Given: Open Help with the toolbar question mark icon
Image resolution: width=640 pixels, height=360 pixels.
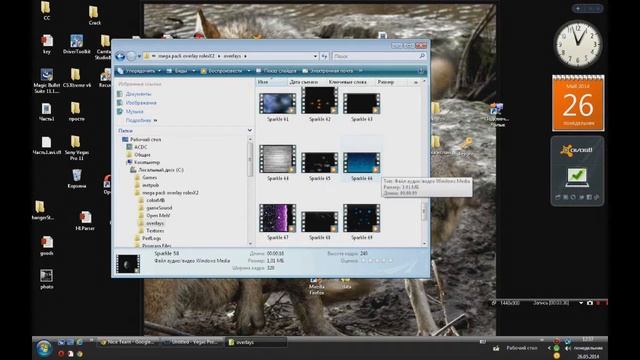Looking at the screenshot, I should click(420, 71).
